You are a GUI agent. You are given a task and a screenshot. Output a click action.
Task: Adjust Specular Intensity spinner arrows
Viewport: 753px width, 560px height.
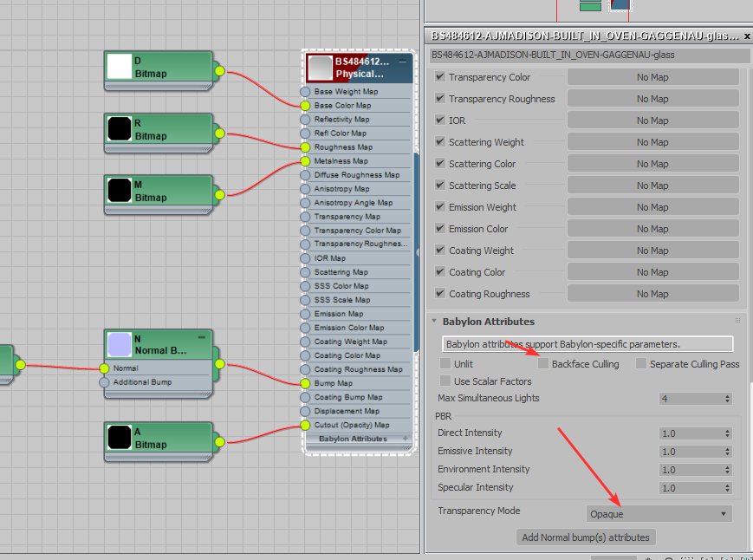pyautogui.click(x=727, y=488)
